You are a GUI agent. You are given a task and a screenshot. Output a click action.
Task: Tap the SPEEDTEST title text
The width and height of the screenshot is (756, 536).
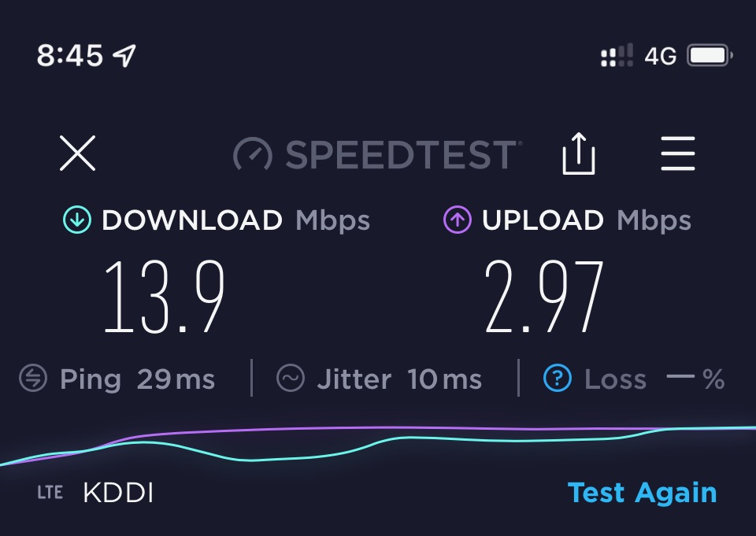click(x=403, y=155)
